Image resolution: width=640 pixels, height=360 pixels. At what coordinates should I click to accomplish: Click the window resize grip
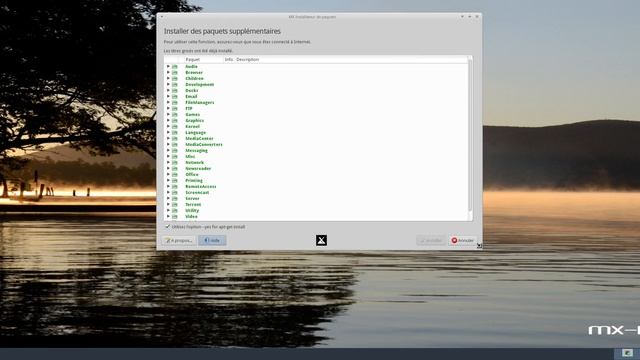pyautogui.click(x=479, y=246)
